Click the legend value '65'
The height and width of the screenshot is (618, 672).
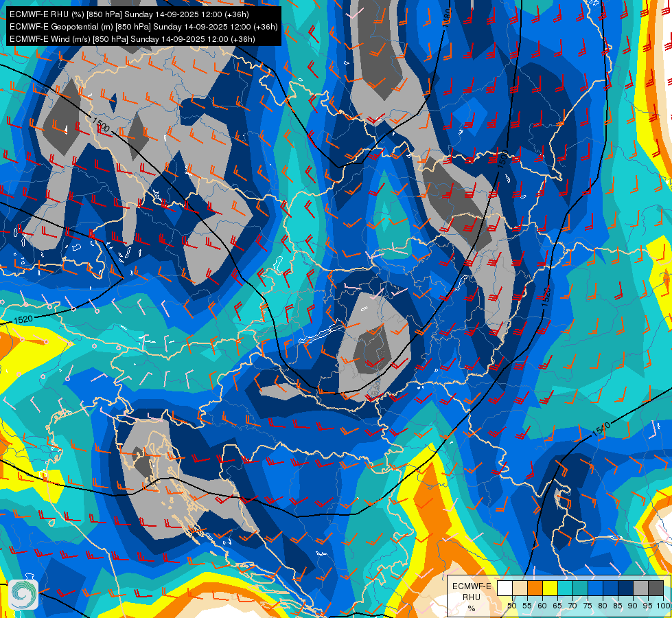(x=557, y=606)
